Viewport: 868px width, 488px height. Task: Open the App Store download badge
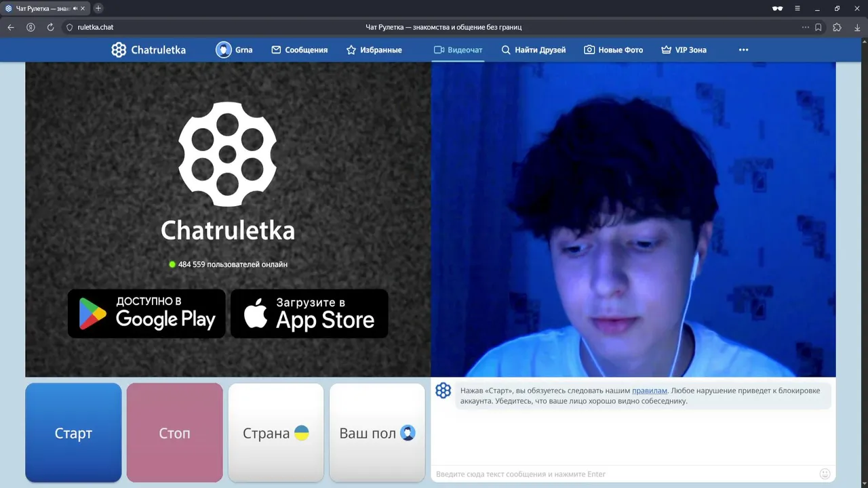click(309, 313)
